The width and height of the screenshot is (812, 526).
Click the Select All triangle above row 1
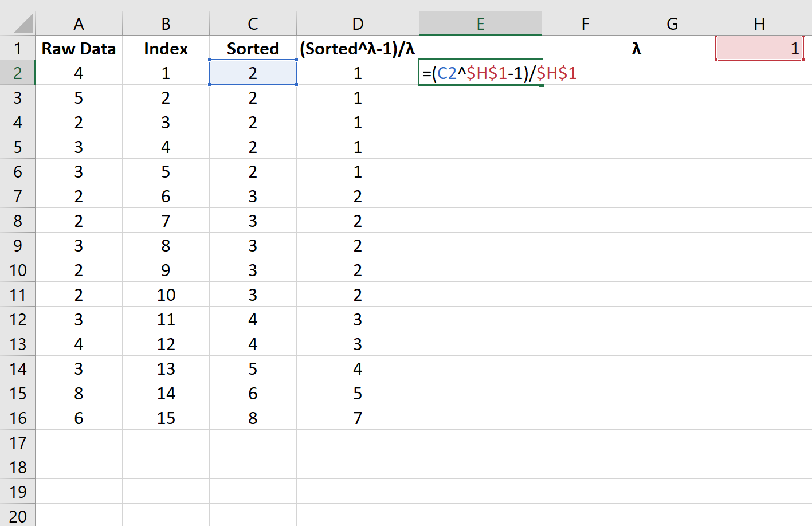(x=17, y=23)
